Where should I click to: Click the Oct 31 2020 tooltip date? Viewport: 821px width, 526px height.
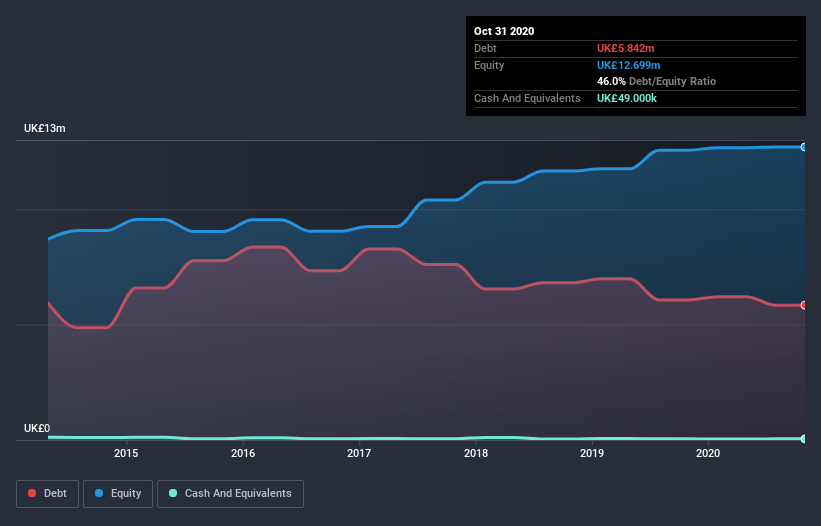click(504, 31)
